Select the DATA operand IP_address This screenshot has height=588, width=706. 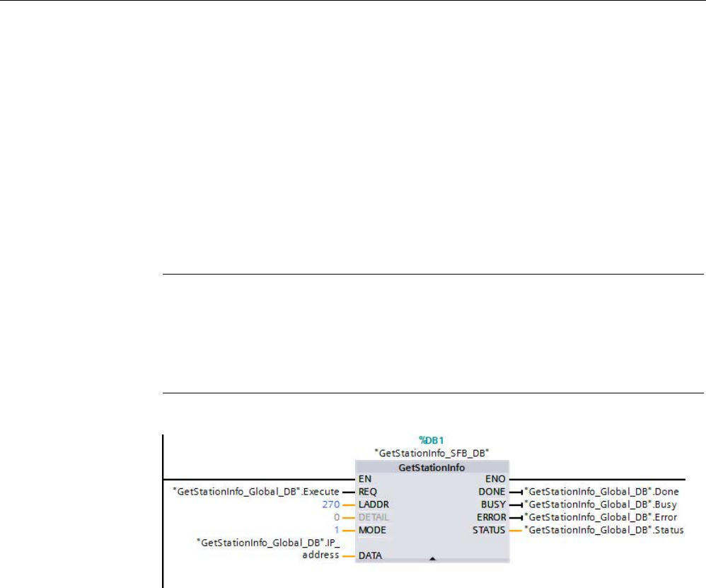pyautogui.click(x=268, y=549)
